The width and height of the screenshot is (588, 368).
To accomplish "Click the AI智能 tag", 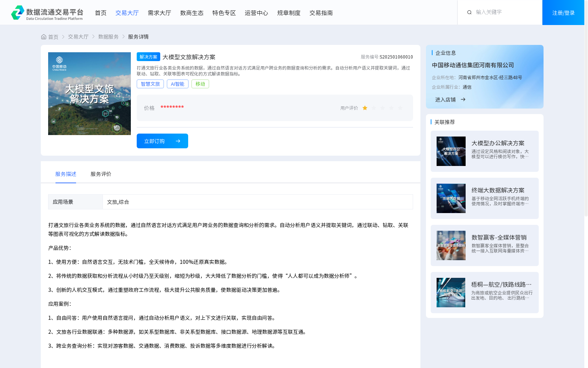I will pyautogui.click(x=178, y=84).
